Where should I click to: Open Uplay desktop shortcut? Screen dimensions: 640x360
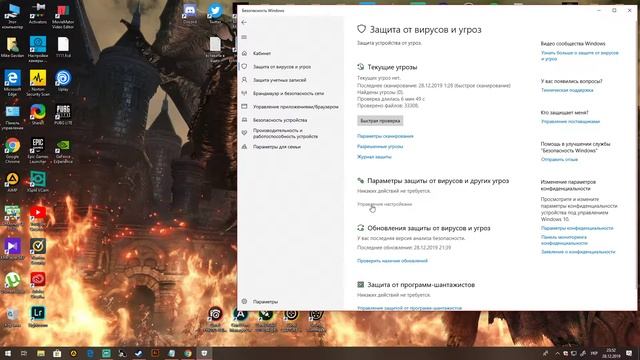[x=63, y=80]
